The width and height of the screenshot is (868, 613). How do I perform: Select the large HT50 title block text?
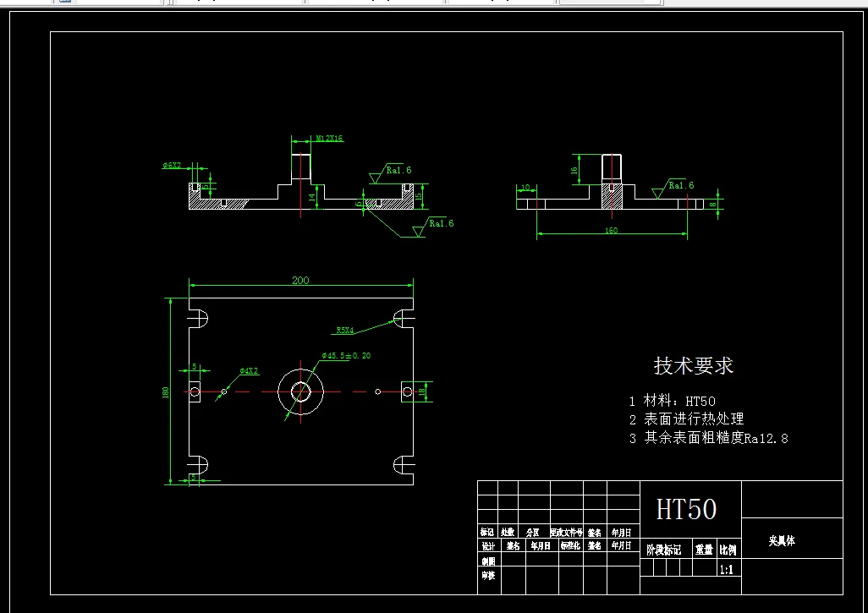686,509
